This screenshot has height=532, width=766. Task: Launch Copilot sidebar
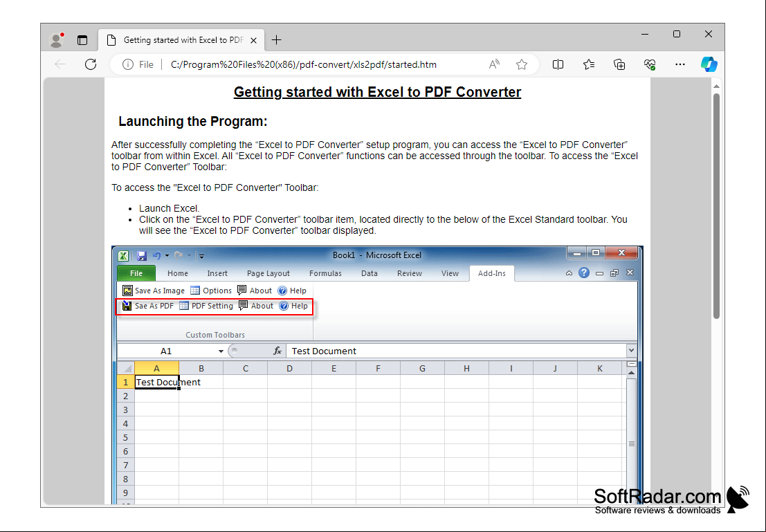[x=709, y=64]
